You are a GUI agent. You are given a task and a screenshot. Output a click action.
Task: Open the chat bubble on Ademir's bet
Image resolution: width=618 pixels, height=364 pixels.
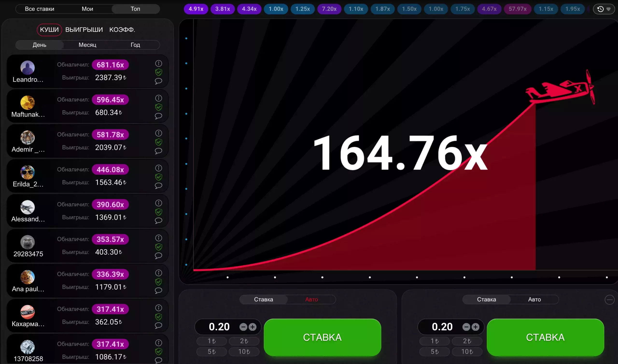coord(158,151)
